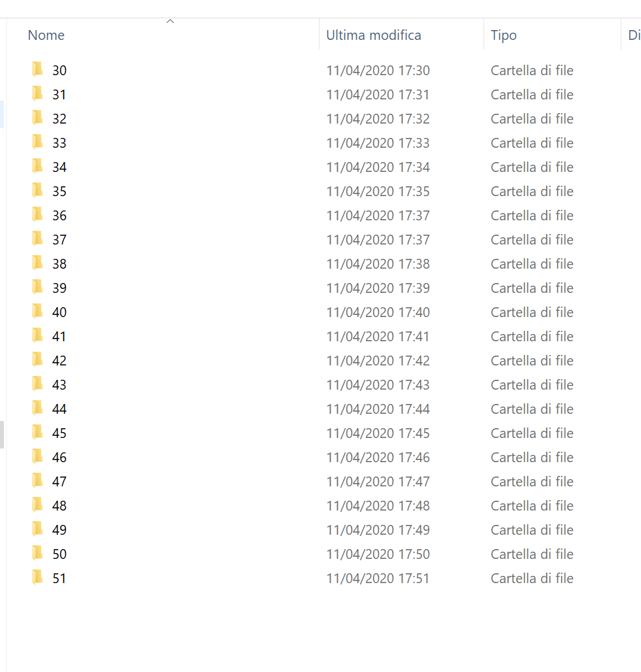Screen dimensions: 641x672
Task: Sort by the Nome column header
Action: (46, 35)
